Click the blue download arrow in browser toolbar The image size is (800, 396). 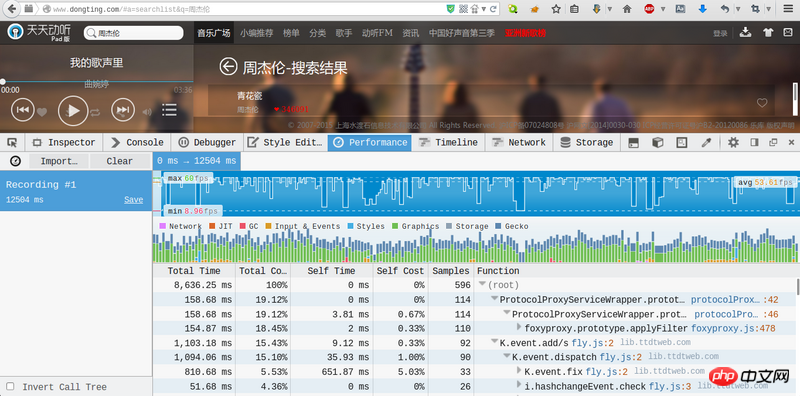(703, 9)
